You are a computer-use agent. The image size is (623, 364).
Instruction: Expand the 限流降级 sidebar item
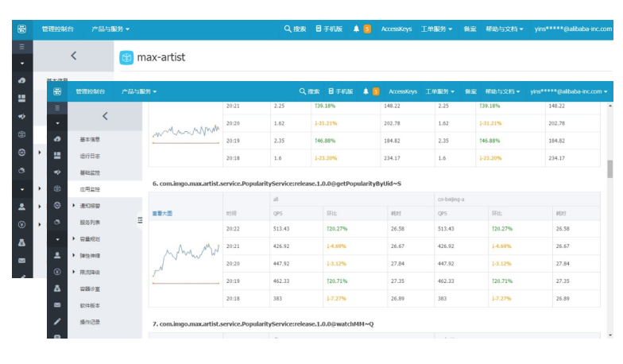point(73,273)
